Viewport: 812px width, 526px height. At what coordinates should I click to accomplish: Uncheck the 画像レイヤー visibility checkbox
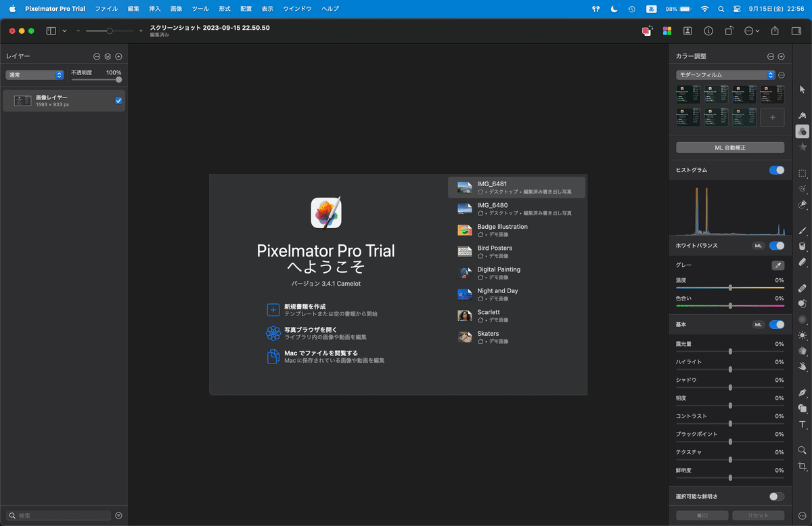(118, 101)
